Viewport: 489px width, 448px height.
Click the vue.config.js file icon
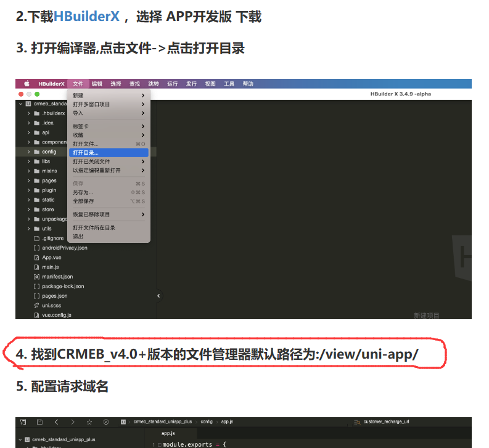pos(37,315)
